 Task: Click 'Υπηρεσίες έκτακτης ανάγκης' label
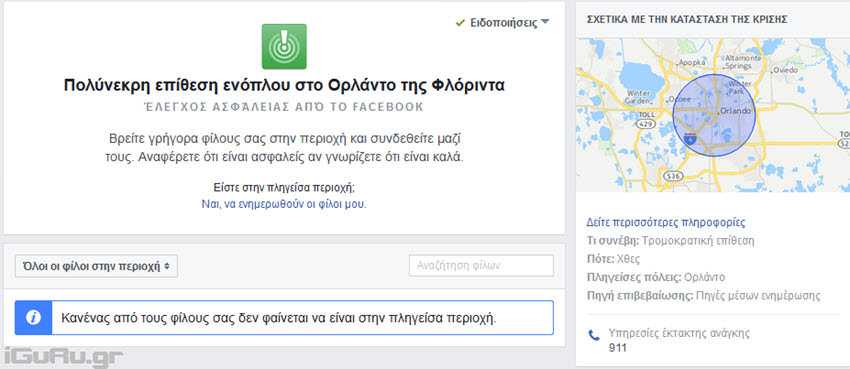click(x=679, y=333)
